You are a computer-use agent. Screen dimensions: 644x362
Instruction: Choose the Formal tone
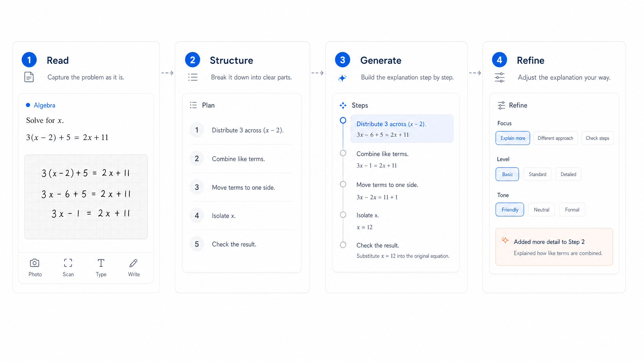click(x=572, y=210)
